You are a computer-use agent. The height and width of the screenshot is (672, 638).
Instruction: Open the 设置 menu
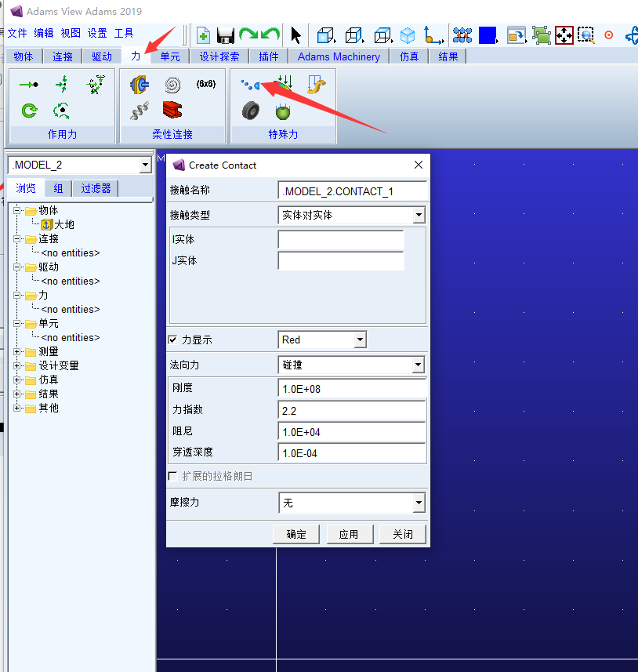(97, 33)
